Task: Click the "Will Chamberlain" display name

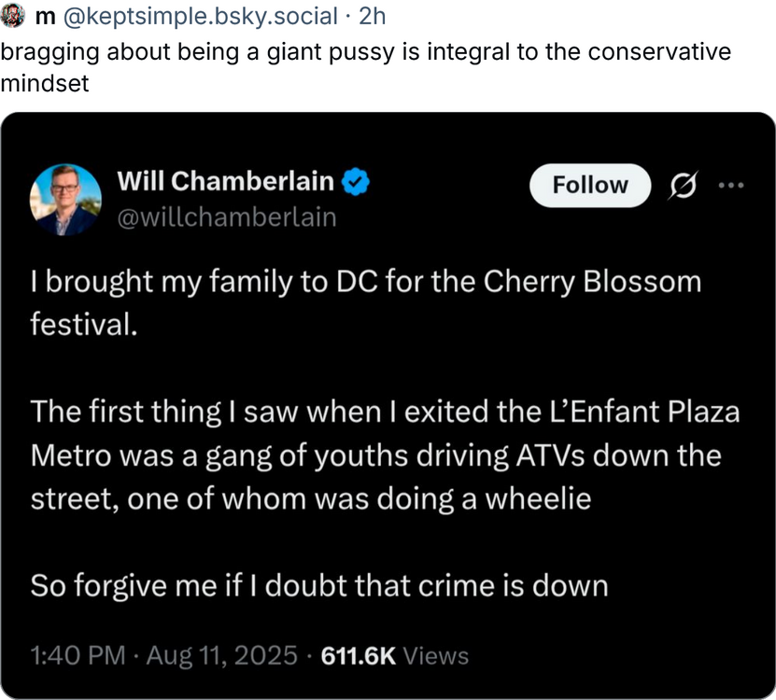Action: (225, 182)
